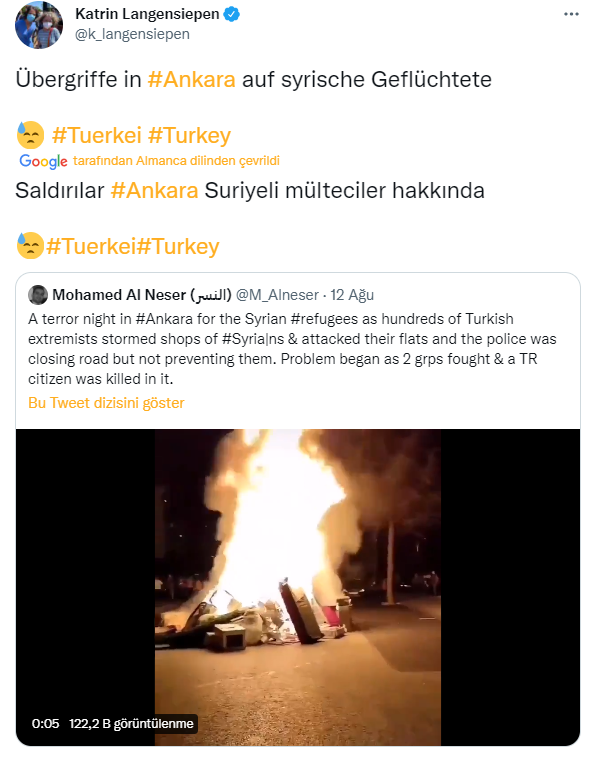
Task: Click the 12 Ağu tweet date
Action: [x=352, y=295]
